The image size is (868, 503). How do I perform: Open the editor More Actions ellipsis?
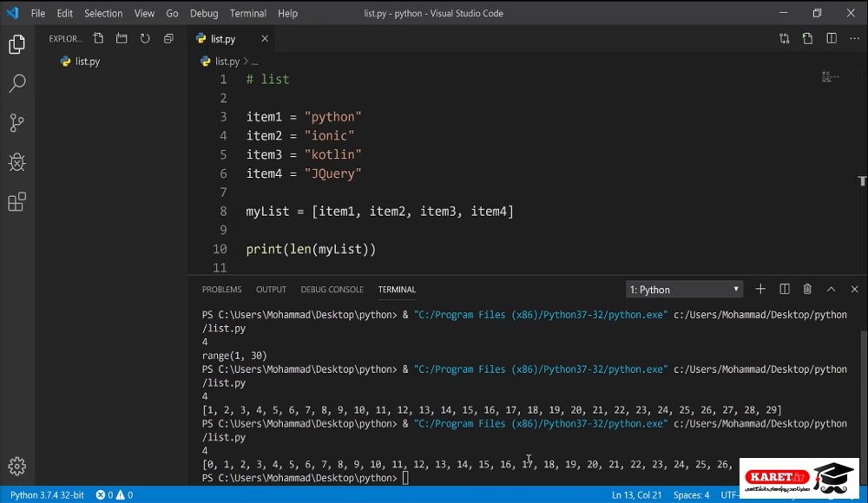click(855, 38)
